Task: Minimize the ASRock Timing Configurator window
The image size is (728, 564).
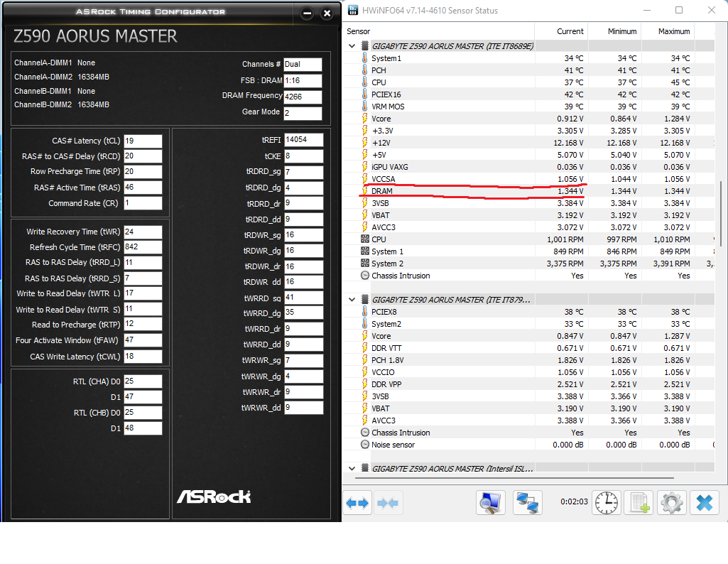Action: (307, 13)
